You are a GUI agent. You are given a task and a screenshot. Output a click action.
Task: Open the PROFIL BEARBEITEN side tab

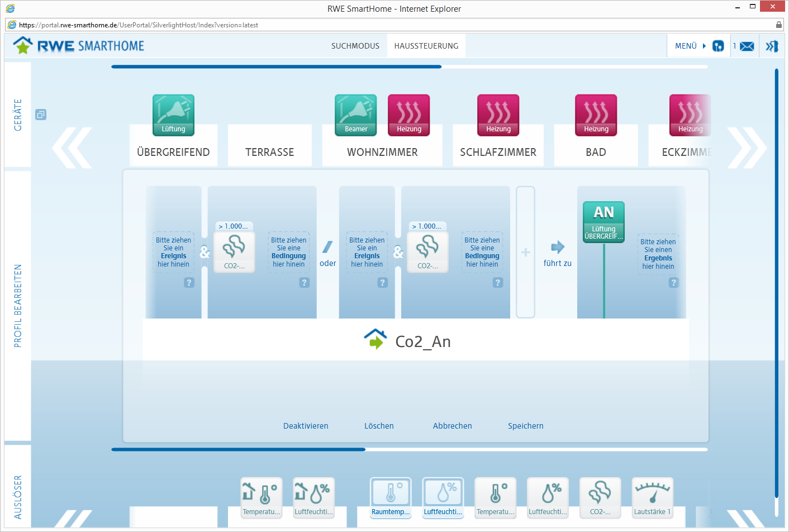(x=18, y=306)
